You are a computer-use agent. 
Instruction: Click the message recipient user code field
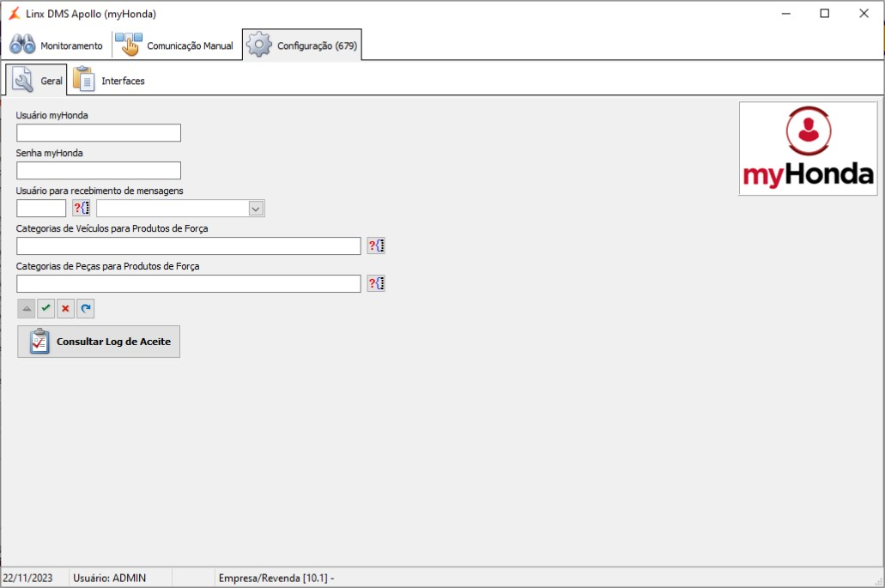pos(41,209)
